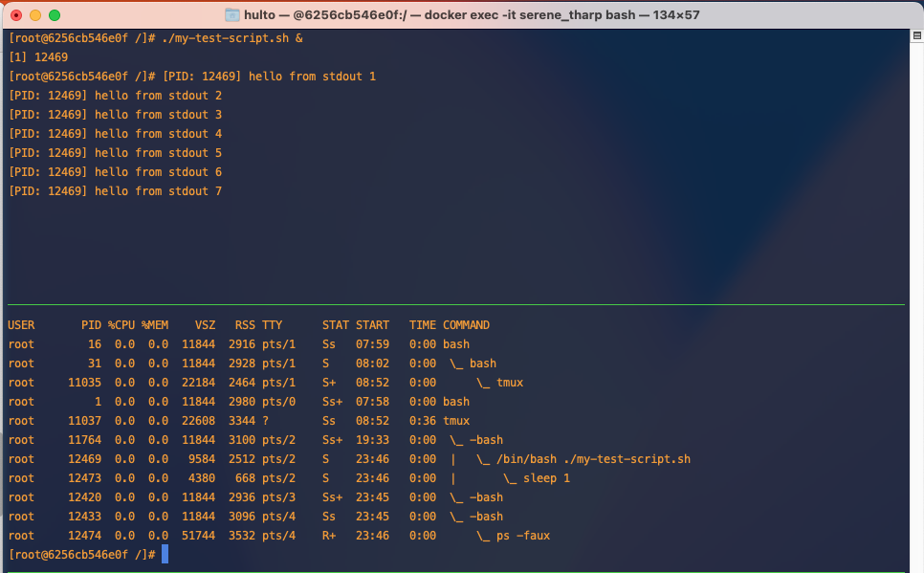This screenshot has width=924, height=573.
Task: Click PID 12420 in the process table
Action: pyautogui.click(x=85, y=497)
